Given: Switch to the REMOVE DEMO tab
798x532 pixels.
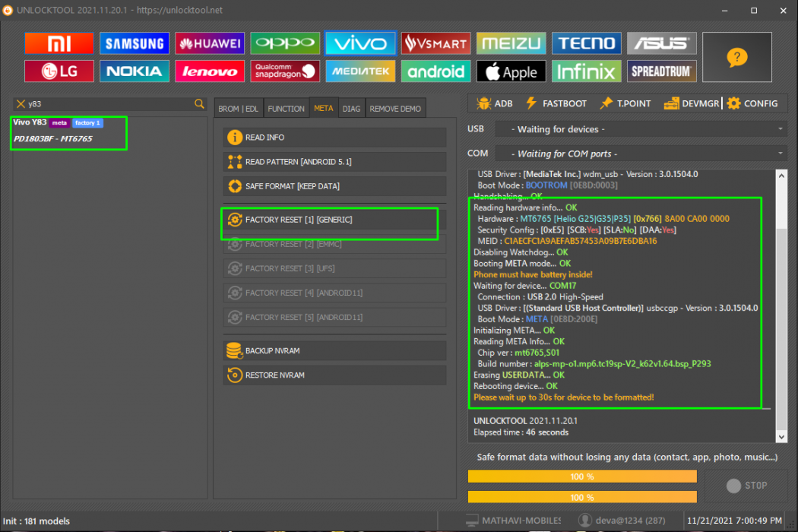Looking at the screenshot, I should (395, 109).
